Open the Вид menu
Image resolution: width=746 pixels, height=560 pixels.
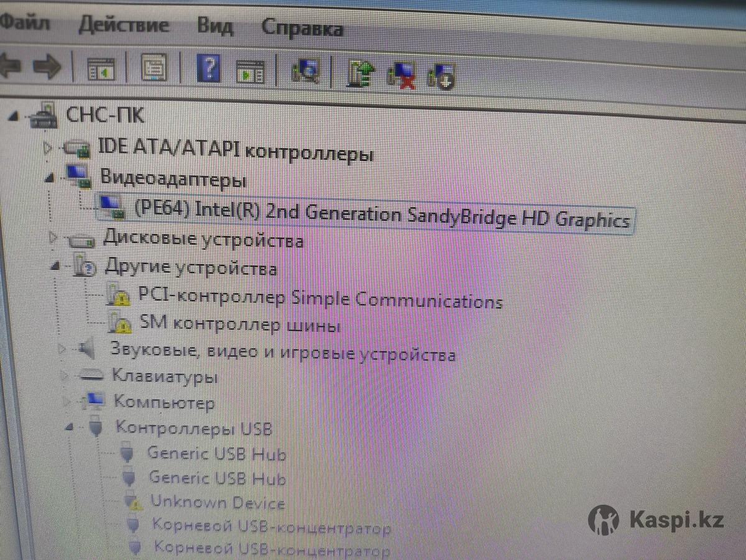click(215, 27)
